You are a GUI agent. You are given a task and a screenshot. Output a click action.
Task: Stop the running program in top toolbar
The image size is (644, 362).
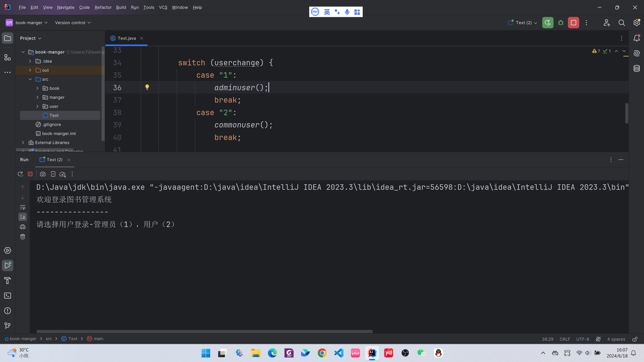(574, 23)
